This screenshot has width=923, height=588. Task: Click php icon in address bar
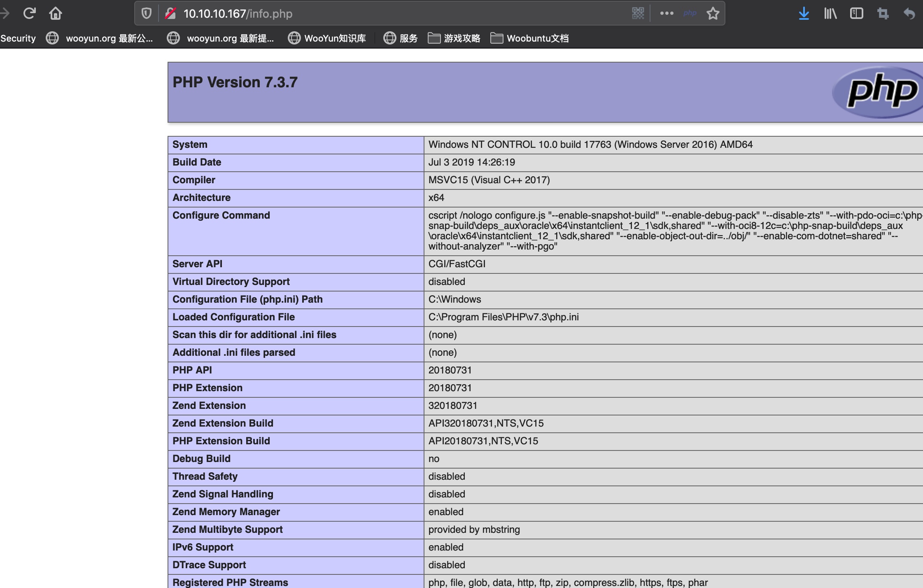pyautogui.click(x=690, y=14)
